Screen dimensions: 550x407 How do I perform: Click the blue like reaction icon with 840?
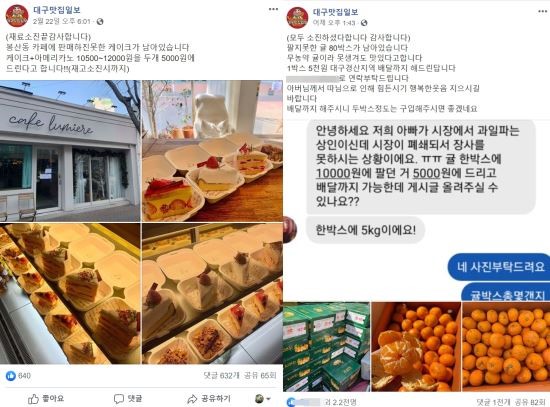point(11,376)
